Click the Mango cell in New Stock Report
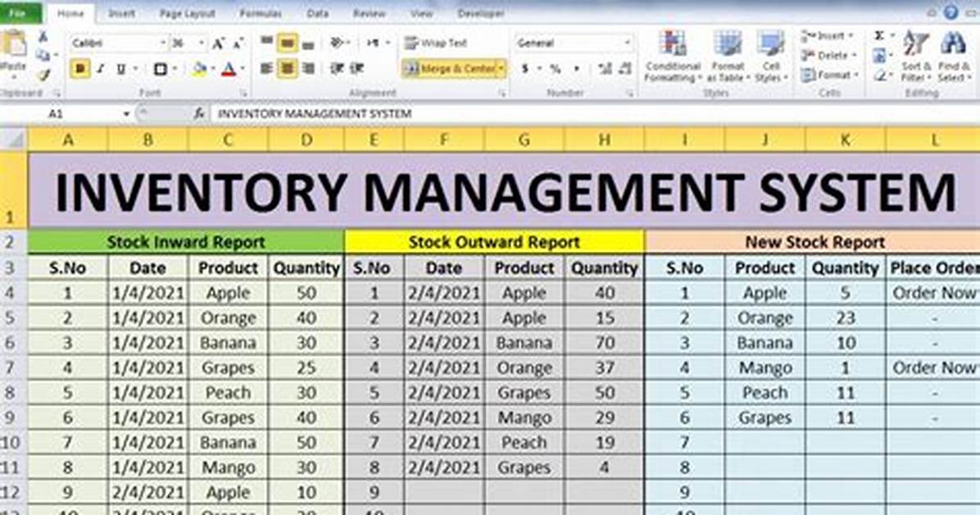This screenshot has height=515, width=980. (765, 367)
